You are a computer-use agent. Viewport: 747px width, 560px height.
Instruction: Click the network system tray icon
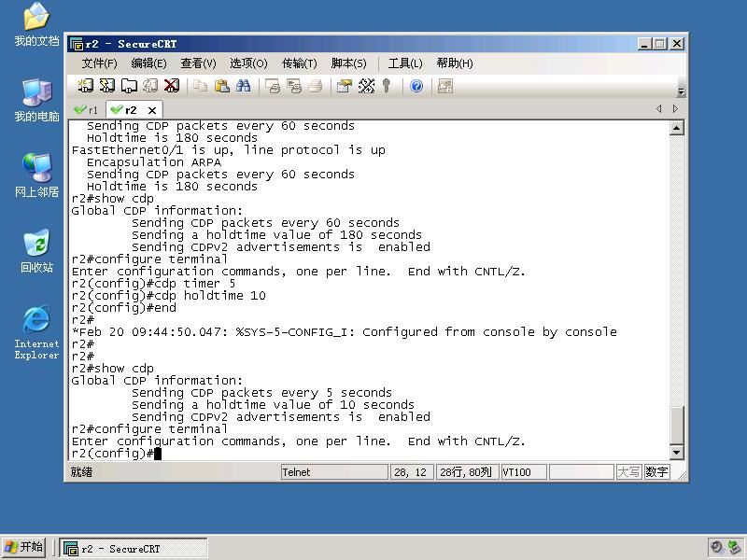[x=735, y=547]
